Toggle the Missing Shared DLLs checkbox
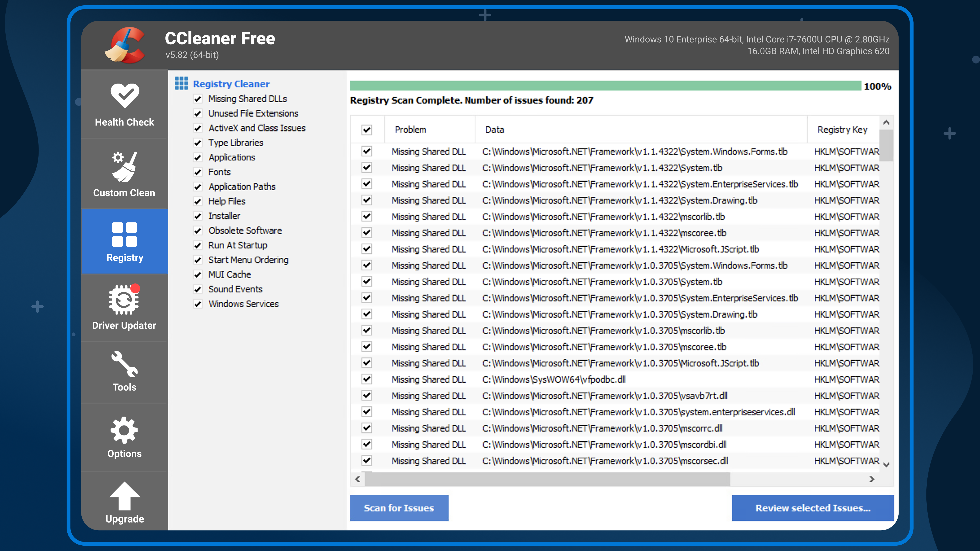980x551 pixels. click(x=198, y=99)
